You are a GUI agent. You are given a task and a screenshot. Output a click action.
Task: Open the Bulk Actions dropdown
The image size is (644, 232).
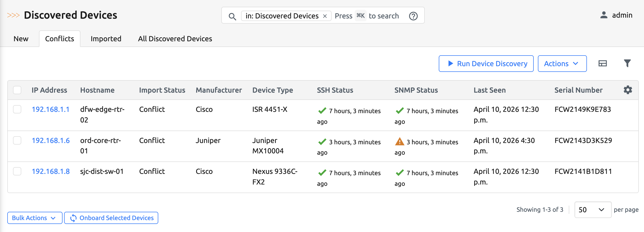click(35, 218)
